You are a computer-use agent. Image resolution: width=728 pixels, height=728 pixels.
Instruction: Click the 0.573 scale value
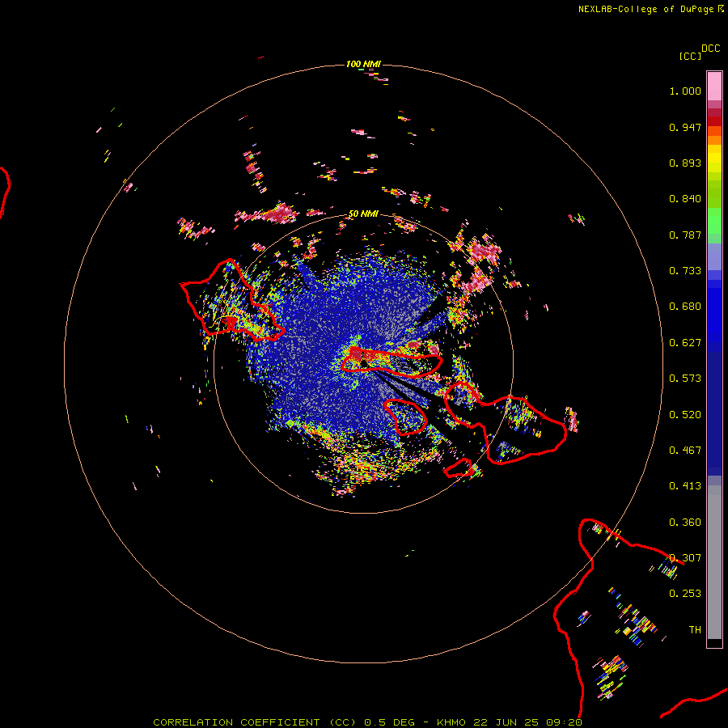tap(685, 379)
